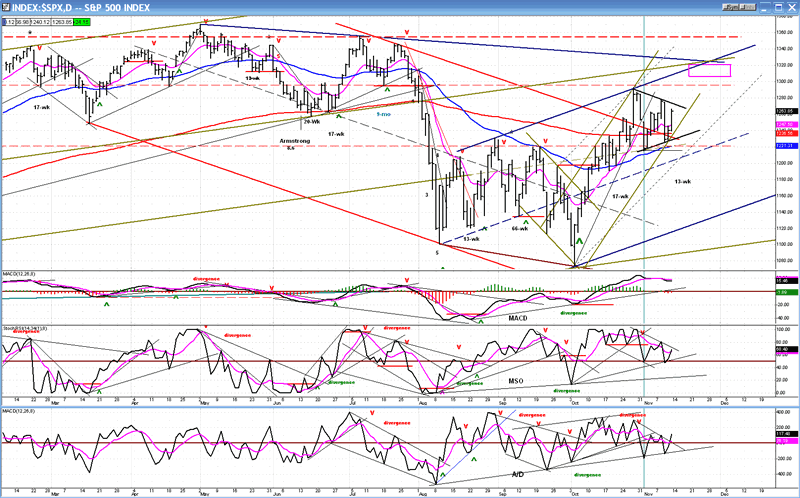Screen dimensions: 800x498
Task: Select the 13-wk label at the far right
Action: click(682, 181)
